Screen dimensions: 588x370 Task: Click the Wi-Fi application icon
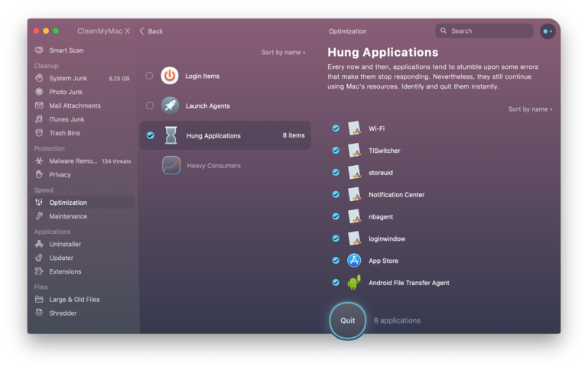pos(354,128)
